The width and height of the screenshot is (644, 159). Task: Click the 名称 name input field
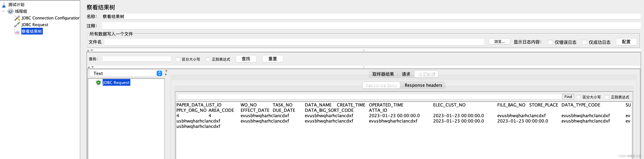click(x=371, y=17)
